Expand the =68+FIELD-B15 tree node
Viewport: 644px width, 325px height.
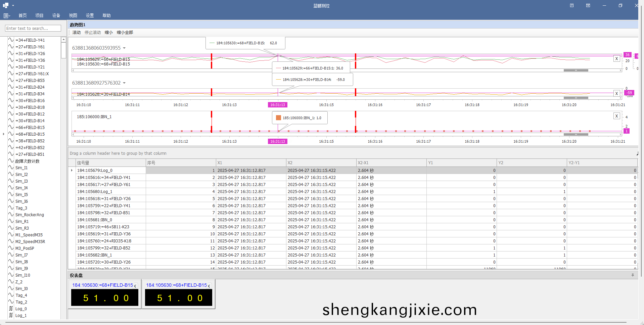[x=4, y=134]
